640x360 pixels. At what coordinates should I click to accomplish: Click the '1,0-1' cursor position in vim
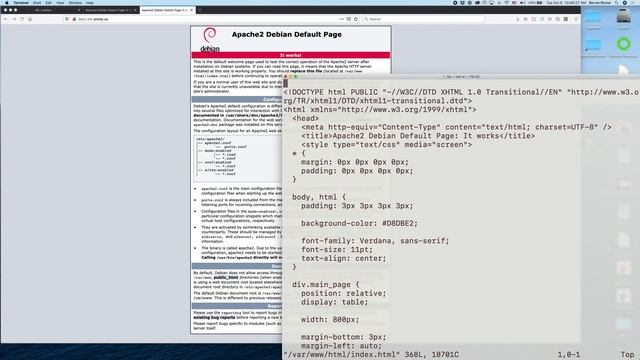(569, 355)
